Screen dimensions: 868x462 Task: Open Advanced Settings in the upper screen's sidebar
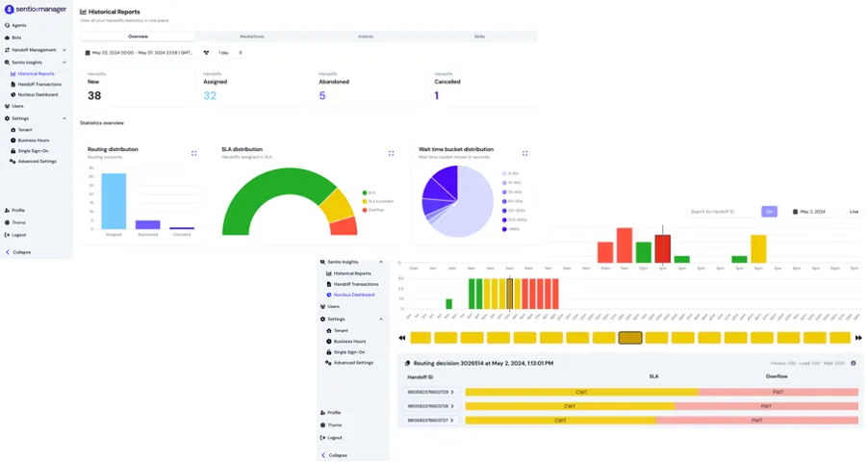[x=34, y=161]
